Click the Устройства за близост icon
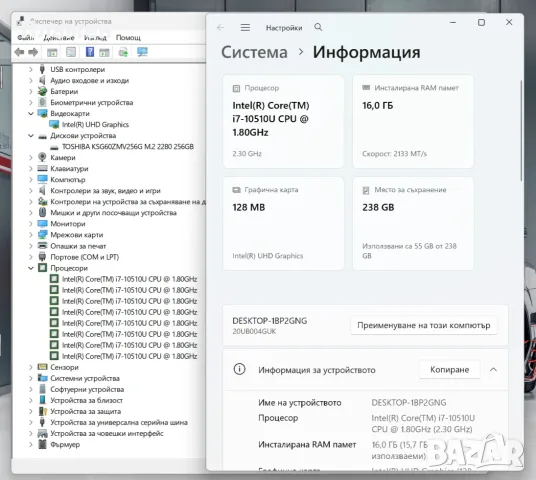 click(x=42, y=400)
